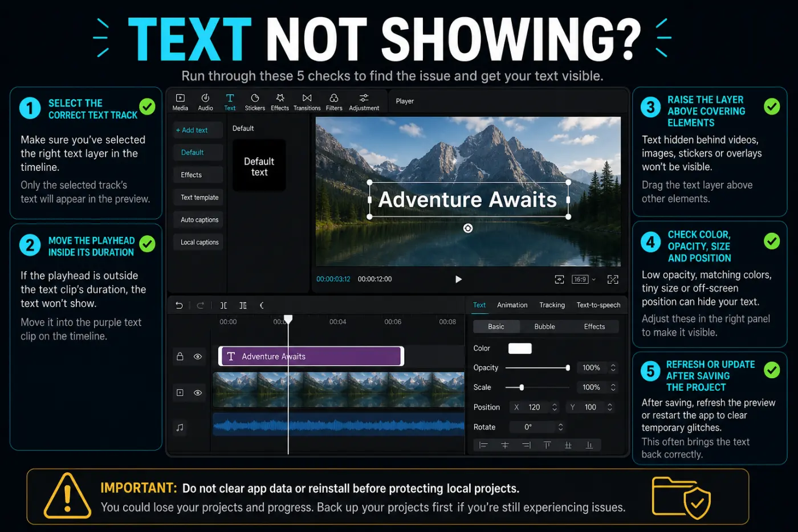Click the second split icon next to Split
798x532 pixels.
coord(243,305)
